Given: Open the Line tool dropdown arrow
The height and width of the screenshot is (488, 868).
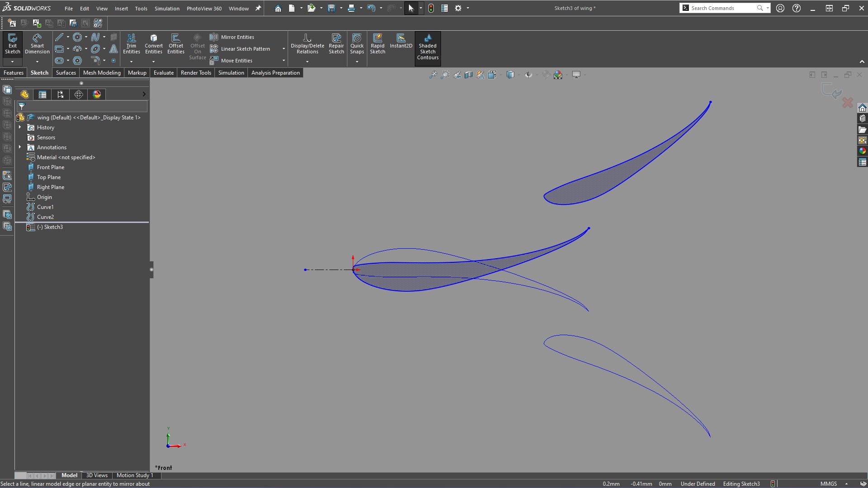Looking at the screenshot, I should click(68, 37).
